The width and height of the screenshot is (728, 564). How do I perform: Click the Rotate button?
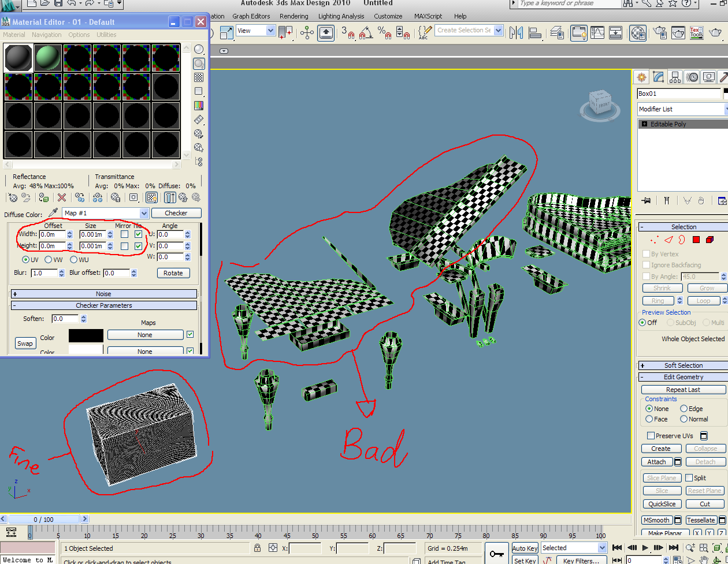173,273
